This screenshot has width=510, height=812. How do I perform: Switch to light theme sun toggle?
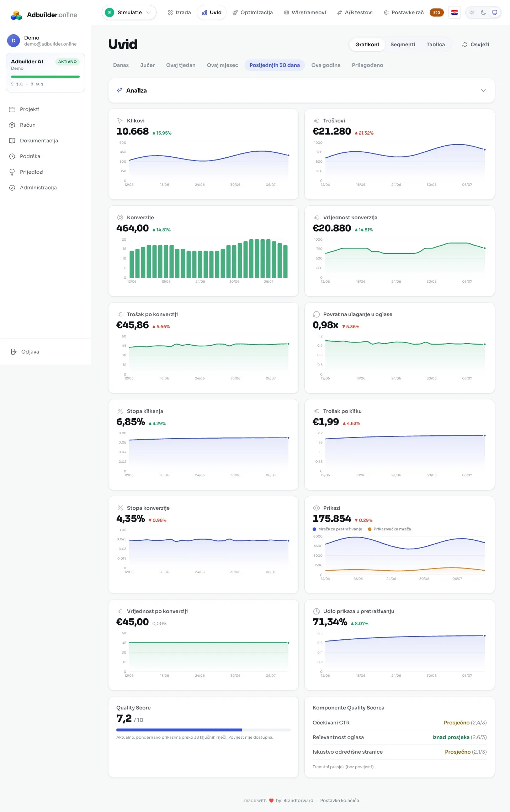click(472, 12)
